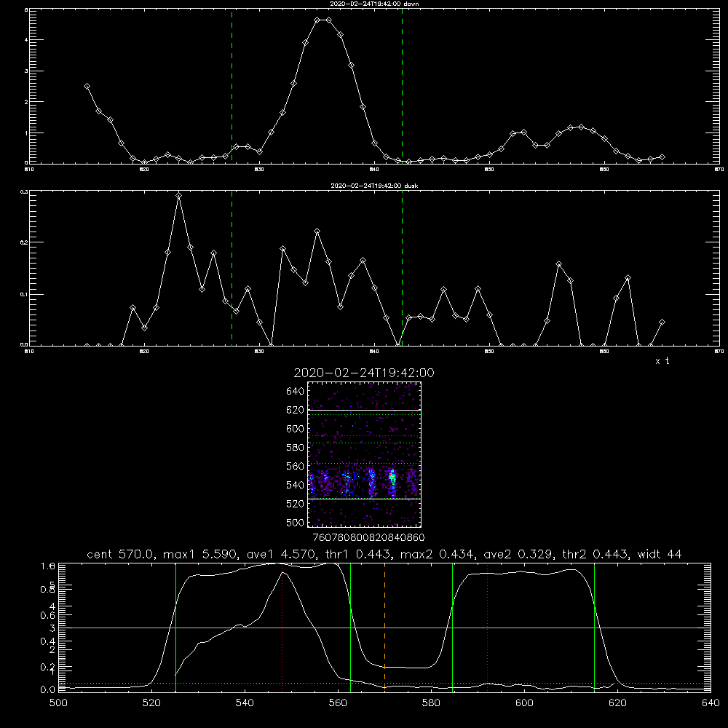Select the orange dashed center line at 570
This screenshot has height=728, width=728.
384,628
